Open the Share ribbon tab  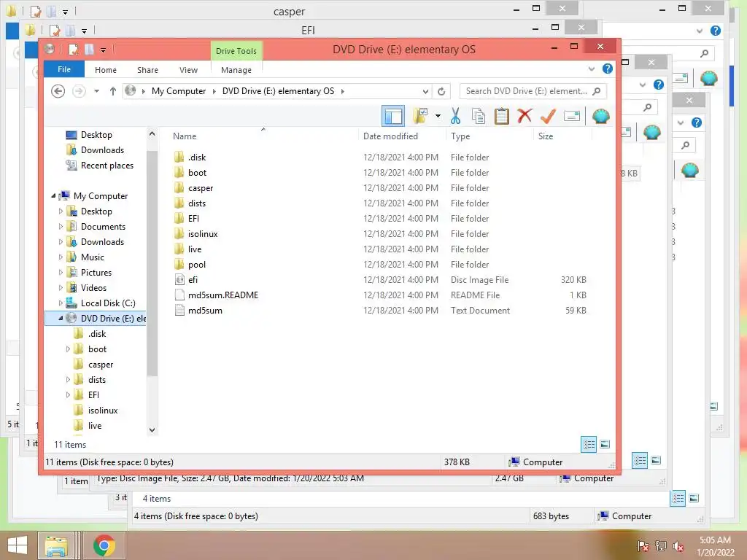pos(147,70)
